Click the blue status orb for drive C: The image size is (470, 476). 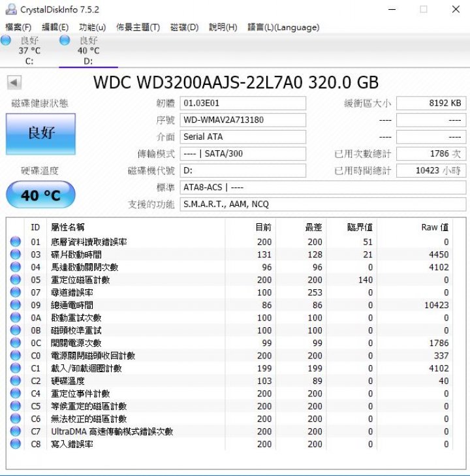click(7, 40)
